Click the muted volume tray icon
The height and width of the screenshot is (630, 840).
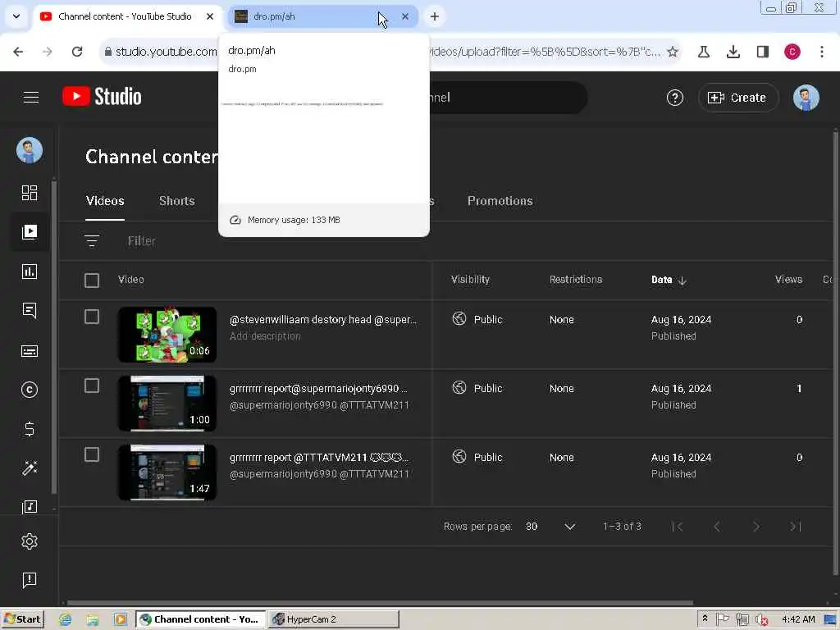762,619
